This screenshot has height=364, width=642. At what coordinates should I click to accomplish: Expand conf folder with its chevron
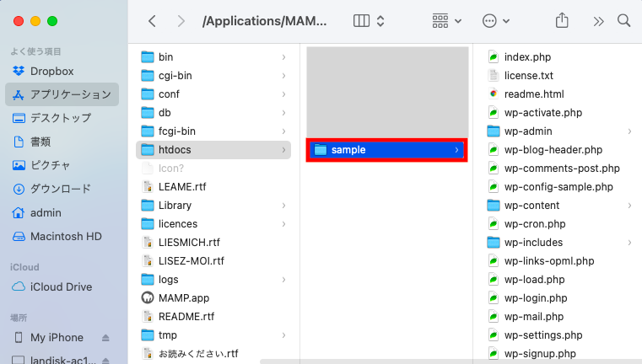coord(283,94)
